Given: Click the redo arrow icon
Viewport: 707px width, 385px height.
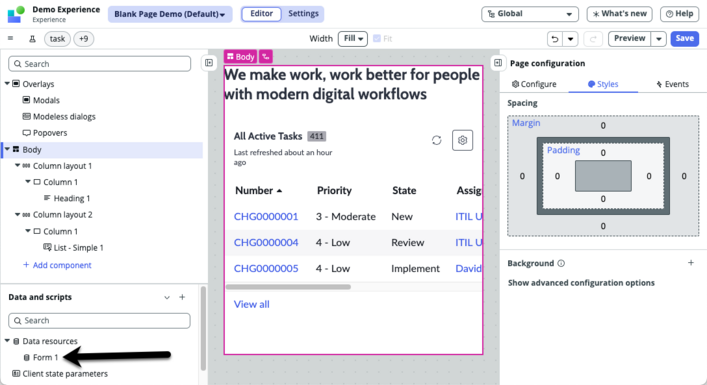Looking at the screenshot, I should [x=593, y=39].
